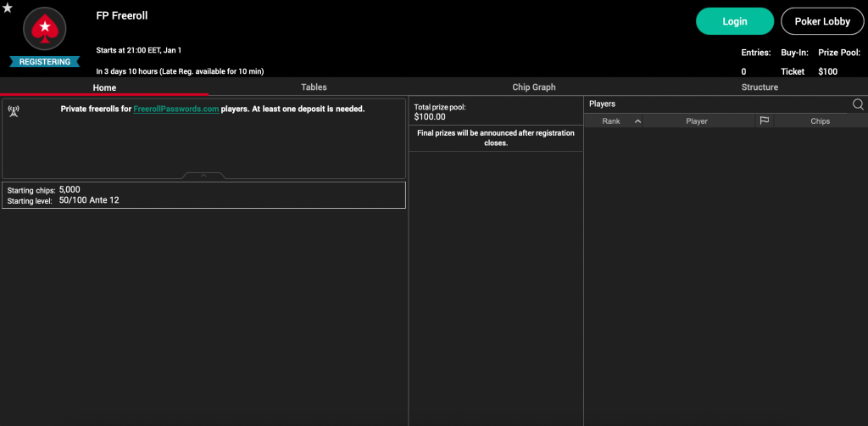Click the Buy-In Ticket value

pos(793,71)
